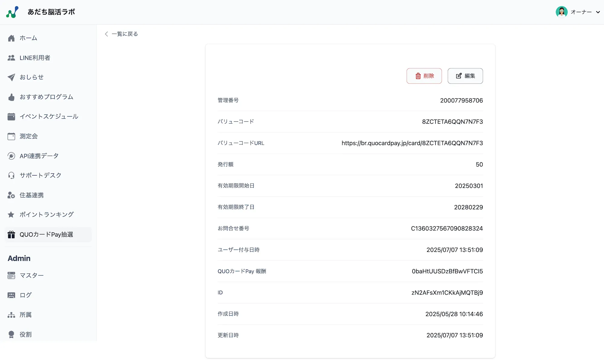Click the headset サポートデスク icon
604x364 pixels.
point(11,176)
